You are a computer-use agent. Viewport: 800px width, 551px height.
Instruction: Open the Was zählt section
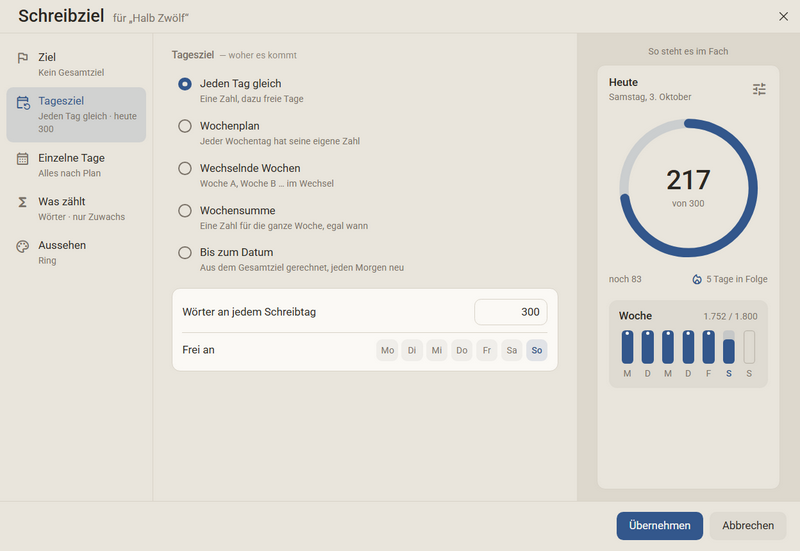pos(76,209)
